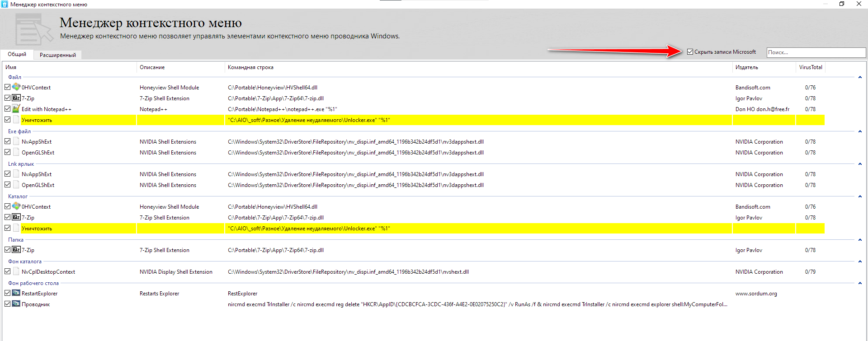868x341 pixels.
Task: Collapse the Фон каталога group
Action: [x=860, y=262]
